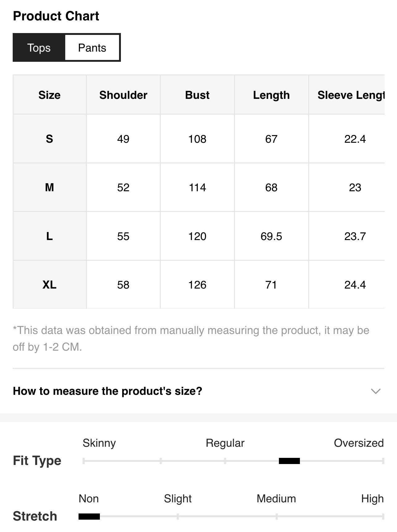Image resolution: width=397 pixels, height=532 pixels.
Task: Click the Oversized fit label
Action: (359, 443)
